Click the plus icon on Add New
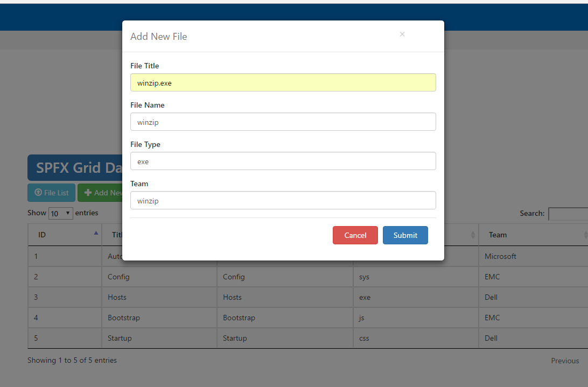This screenshot has height=387, width=588. (88, 193)
